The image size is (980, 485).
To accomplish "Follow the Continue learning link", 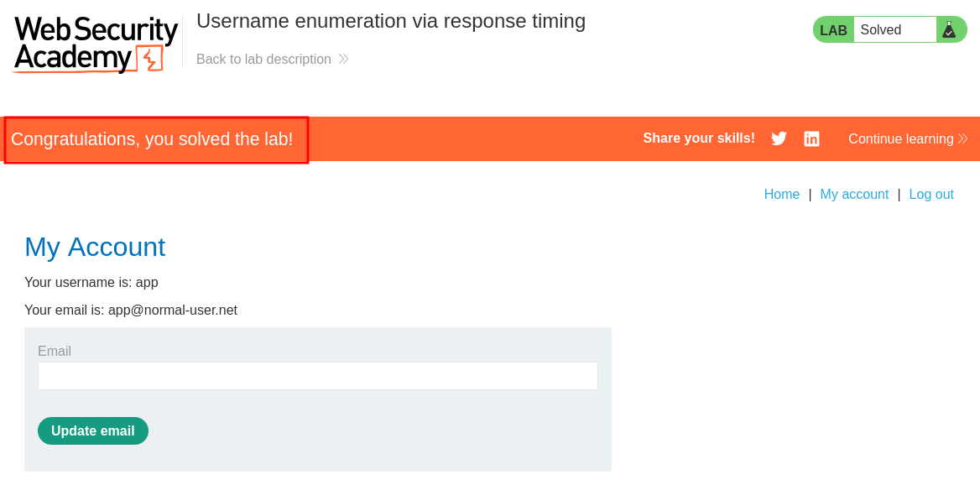I will coord(900,138).
